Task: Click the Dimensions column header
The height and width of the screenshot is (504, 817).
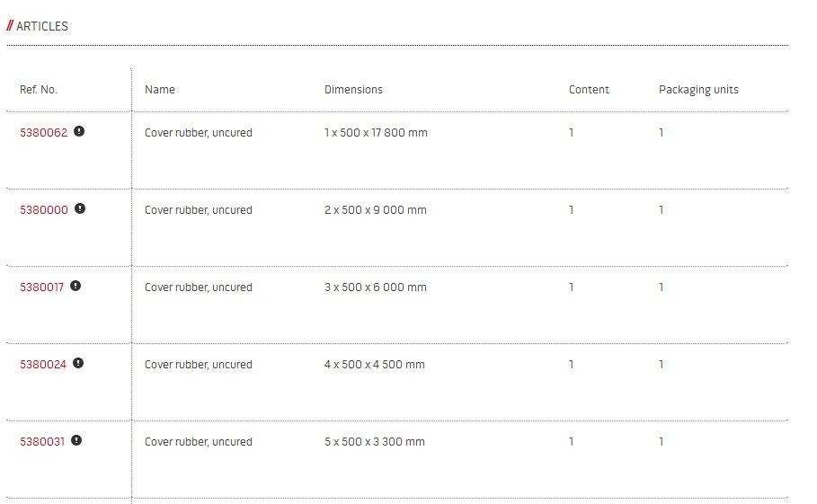Action: point(354,90)
